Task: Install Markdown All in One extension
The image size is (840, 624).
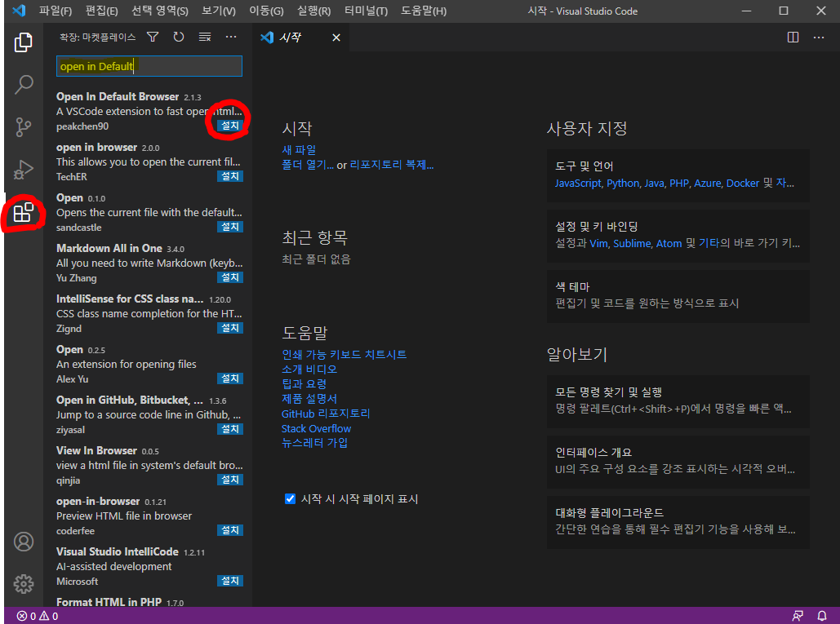Action: [x=230, y=277]
